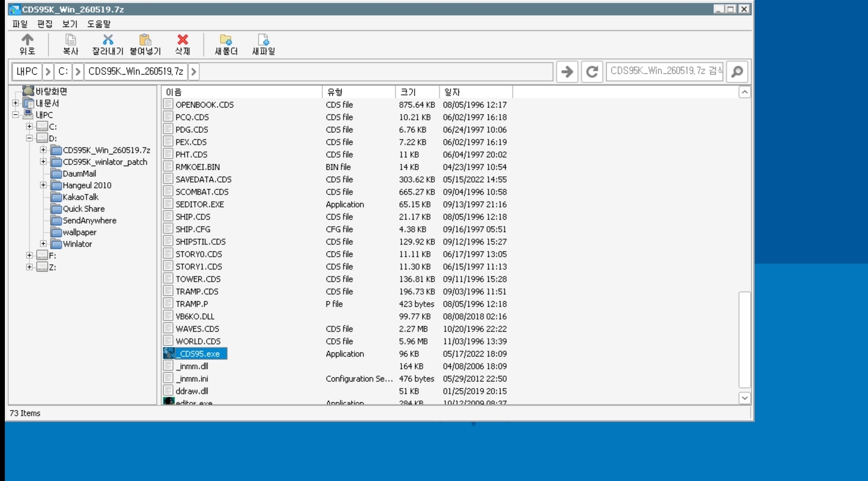The image size is (868, 481).
Task: Click the address bar go arrow button
Action: click(567, 72)
